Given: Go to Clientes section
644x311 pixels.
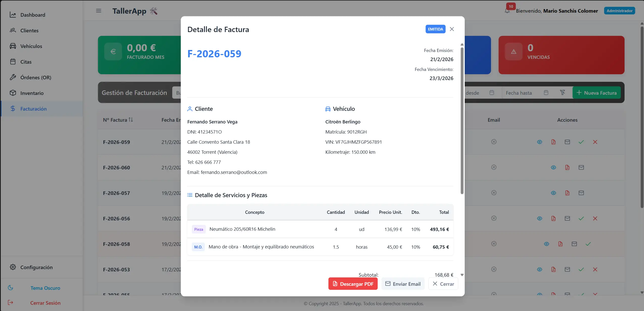Looking at the screenshot, I should [42, 31].
